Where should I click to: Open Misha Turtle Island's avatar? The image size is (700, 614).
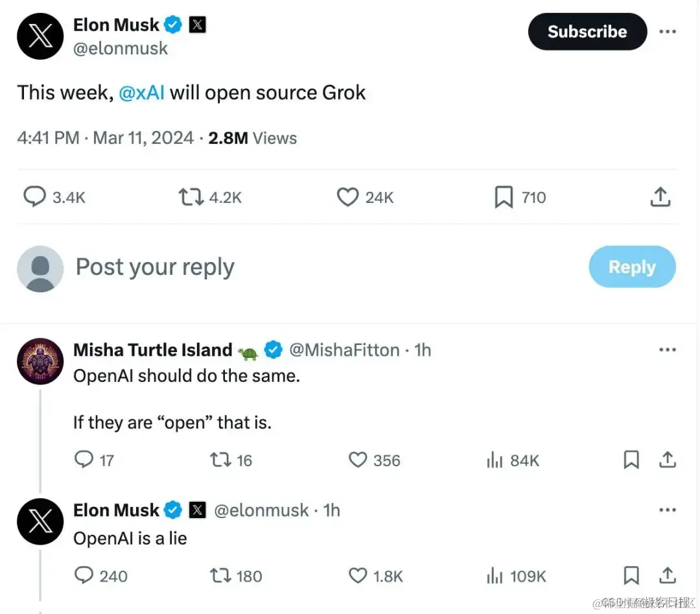pyautogui.click(x=40, y=361)
